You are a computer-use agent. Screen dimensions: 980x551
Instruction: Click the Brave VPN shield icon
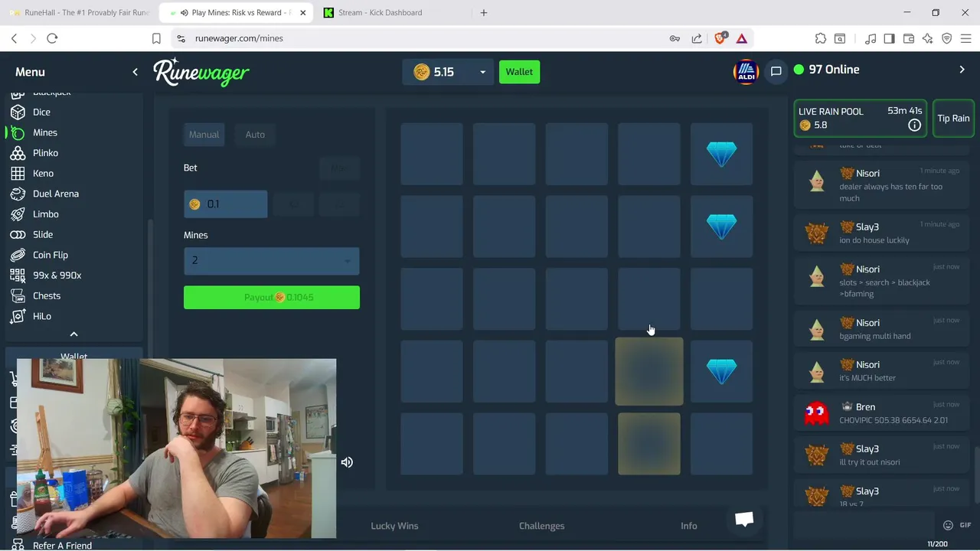tap(947, 38)
